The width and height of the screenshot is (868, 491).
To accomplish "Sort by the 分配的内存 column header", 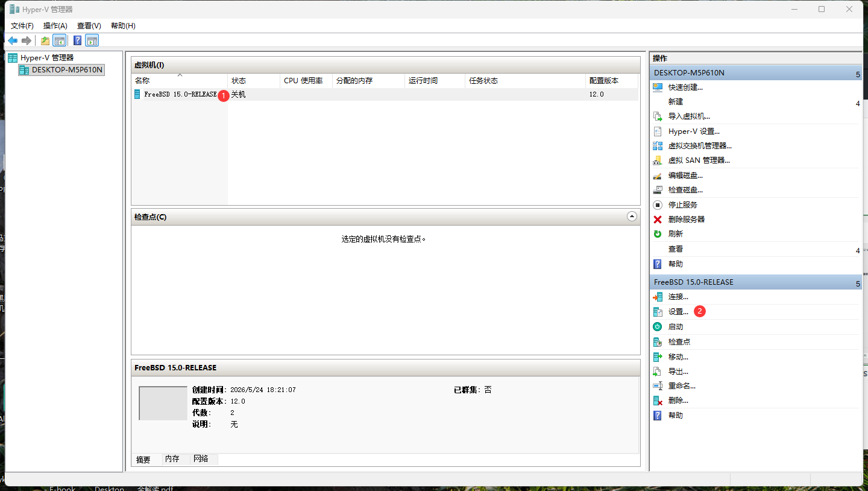I will (368, 81).
